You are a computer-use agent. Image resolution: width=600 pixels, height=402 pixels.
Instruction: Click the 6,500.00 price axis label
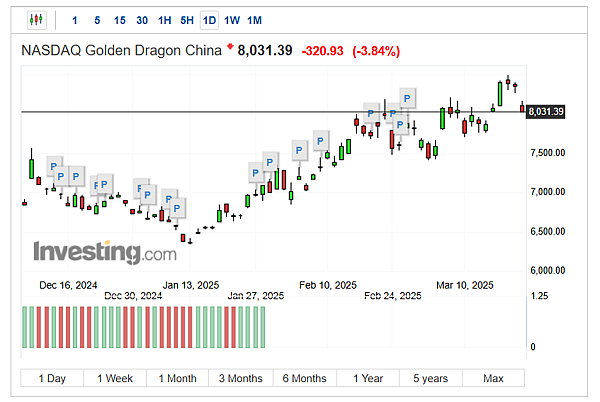click(548, 231)
